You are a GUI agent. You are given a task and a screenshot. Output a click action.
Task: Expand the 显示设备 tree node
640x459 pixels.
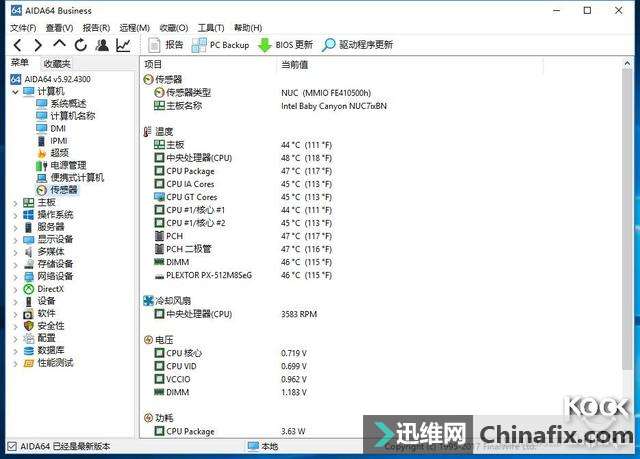(x=15, y=240)
